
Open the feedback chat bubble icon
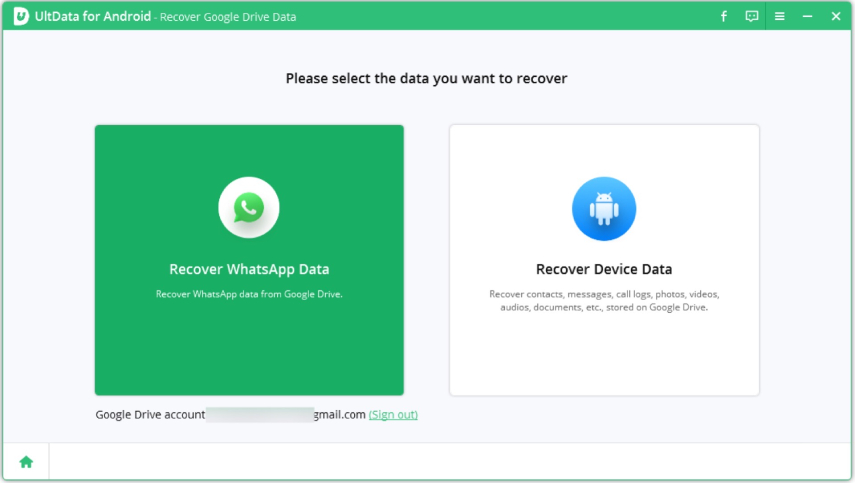(752, 16)
